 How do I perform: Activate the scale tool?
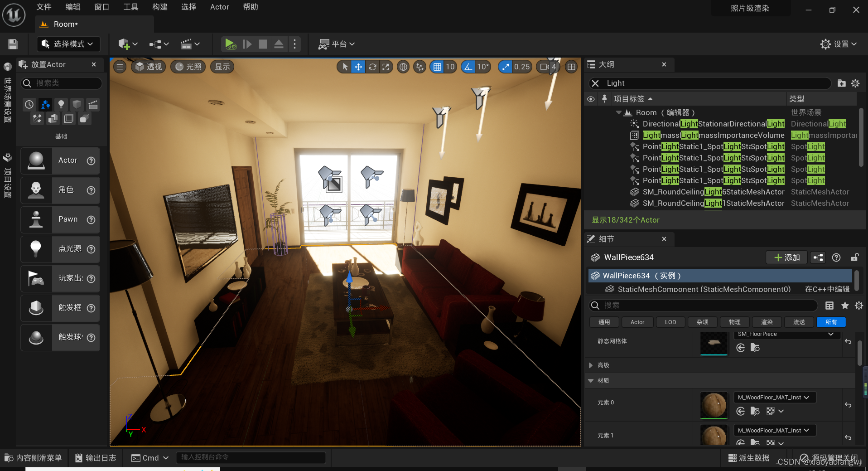(x=385, y=67)
